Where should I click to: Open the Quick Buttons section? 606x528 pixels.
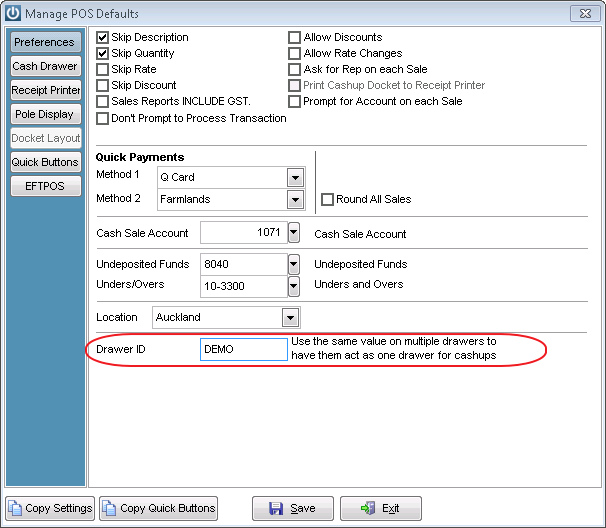tap(46, 162)
